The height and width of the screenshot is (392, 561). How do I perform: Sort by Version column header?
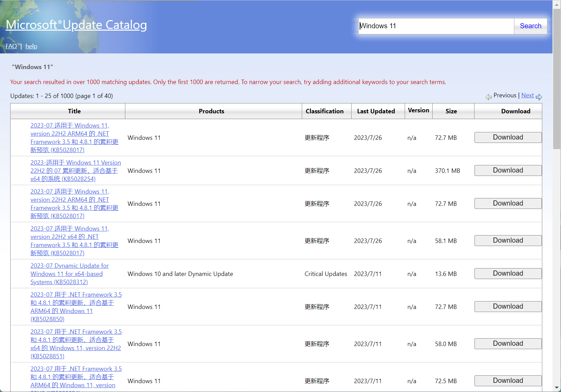point(419,111)
